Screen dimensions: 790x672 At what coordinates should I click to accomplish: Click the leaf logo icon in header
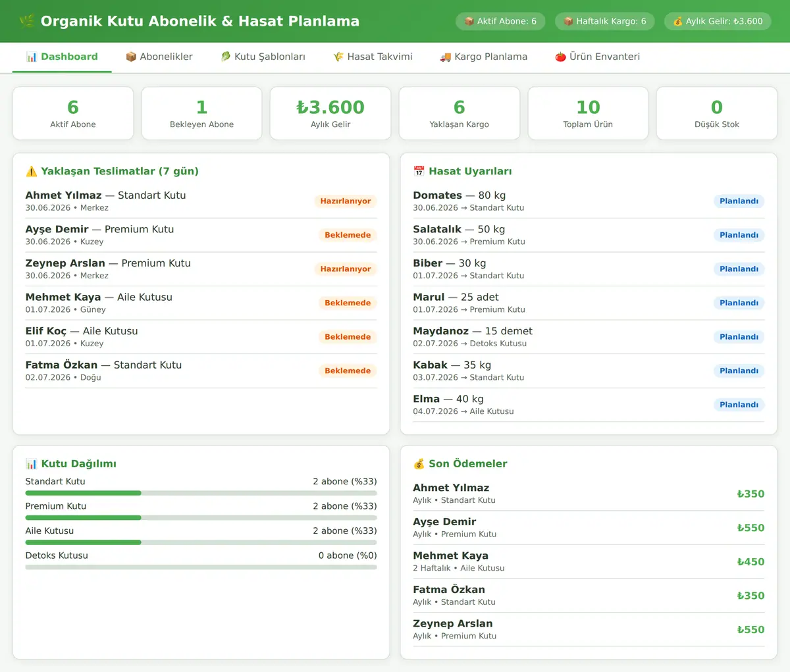coord(27,21)
